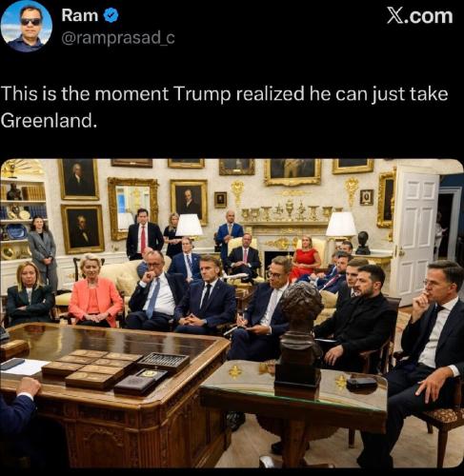Click the X logo in X.com watermark
This screenshot has height=476, width=464.
coord(395,15)
